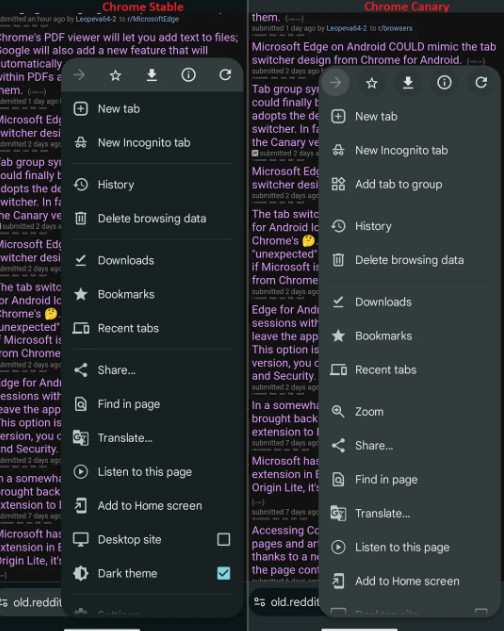The height and width of the screenshot is (631, 504).
Task: Tap the page info icon in Chrome Stable menu
Action: (188, 75)
